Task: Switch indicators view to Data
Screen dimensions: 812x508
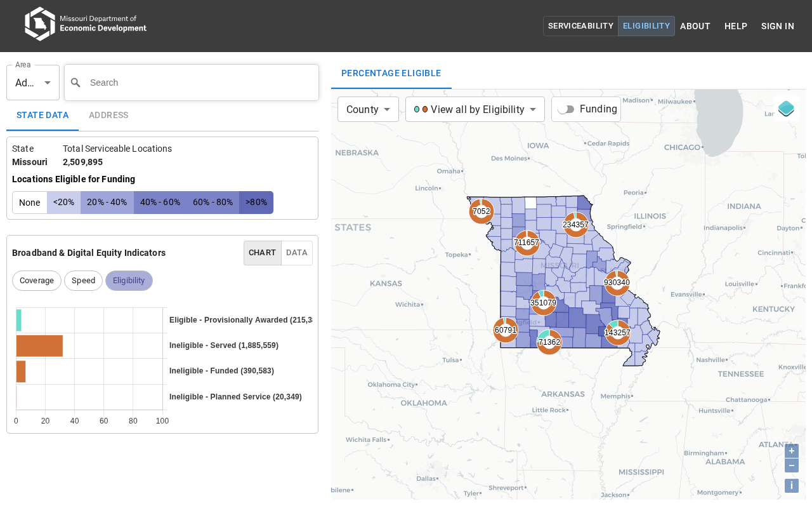Action: pyautogui.click(x=296, y=253)
